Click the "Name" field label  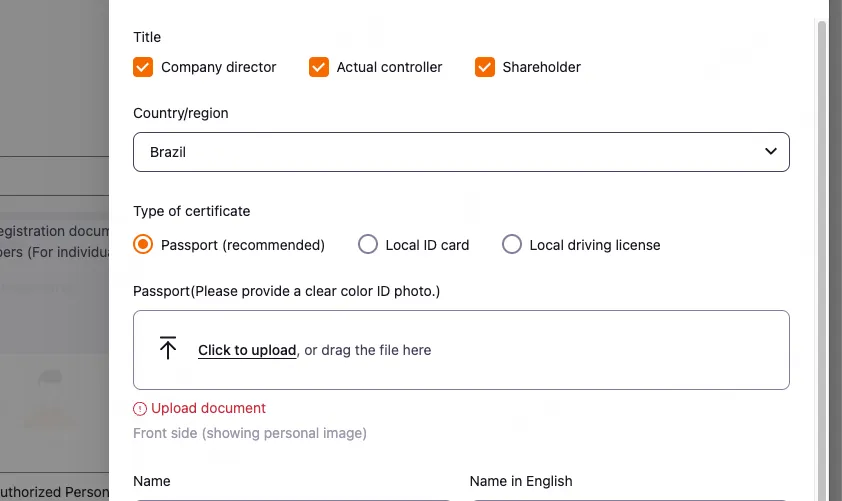coord(152,481)
